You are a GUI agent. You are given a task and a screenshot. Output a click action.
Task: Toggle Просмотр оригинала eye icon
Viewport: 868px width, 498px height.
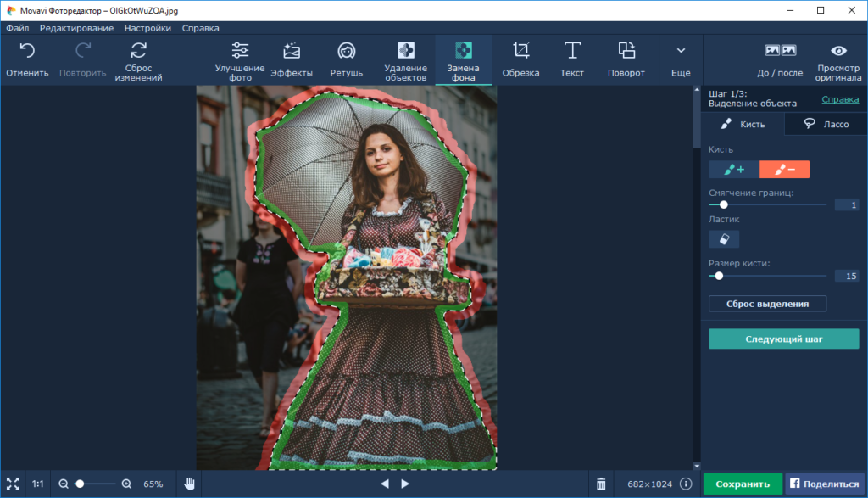[838, 51]
